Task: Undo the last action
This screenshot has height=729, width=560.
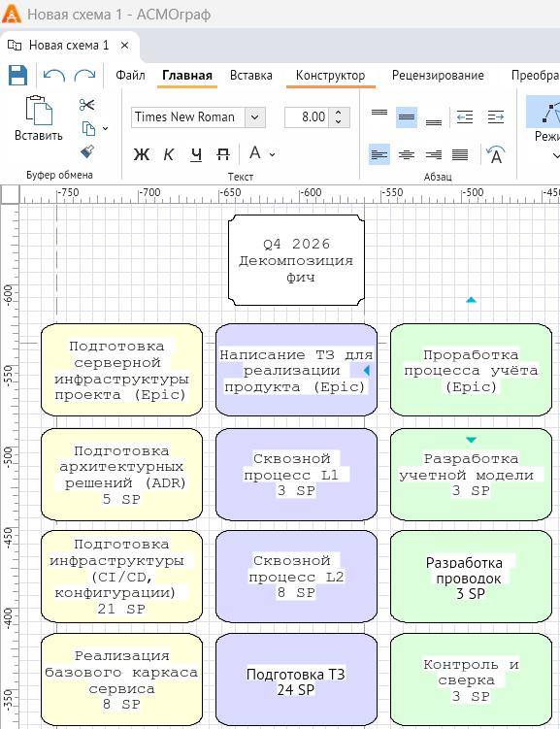Action: pos(54,76)
